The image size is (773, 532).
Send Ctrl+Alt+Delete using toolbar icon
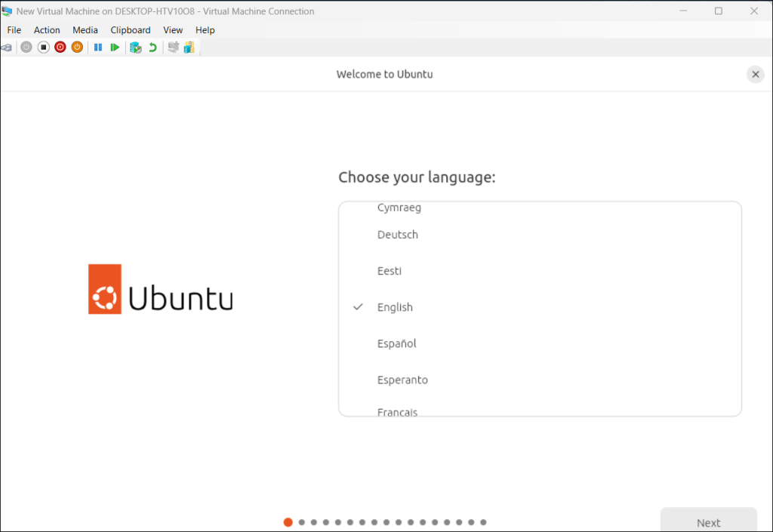tap(6, 48)
